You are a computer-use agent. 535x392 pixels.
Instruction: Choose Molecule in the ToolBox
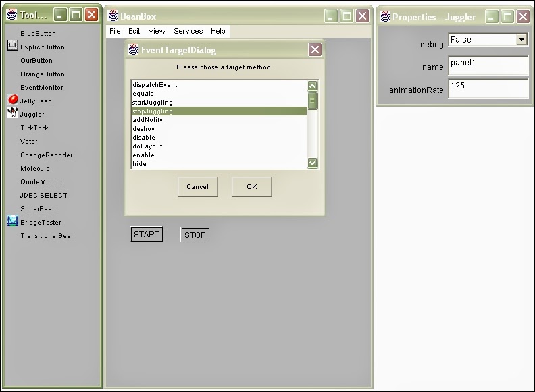point(35,169)
